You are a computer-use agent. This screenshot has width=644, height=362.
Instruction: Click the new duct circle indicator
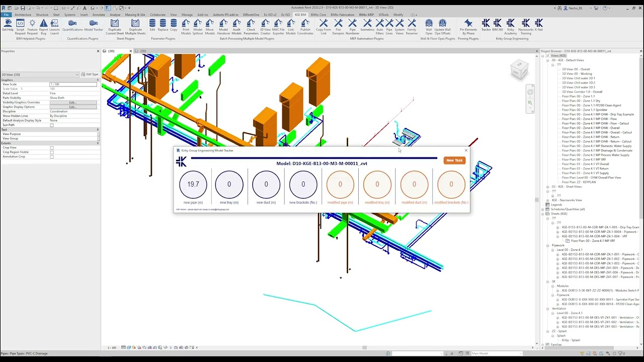266,185
